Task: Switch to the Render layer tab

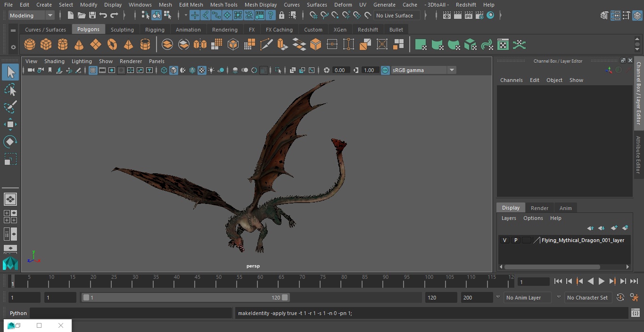Action: point(539,208)
